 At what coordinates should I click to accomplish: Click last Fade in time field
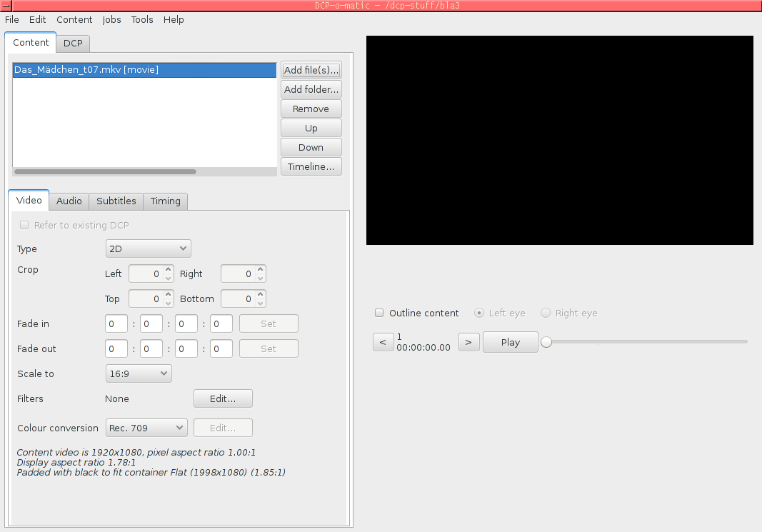click(x=221, y=323)
